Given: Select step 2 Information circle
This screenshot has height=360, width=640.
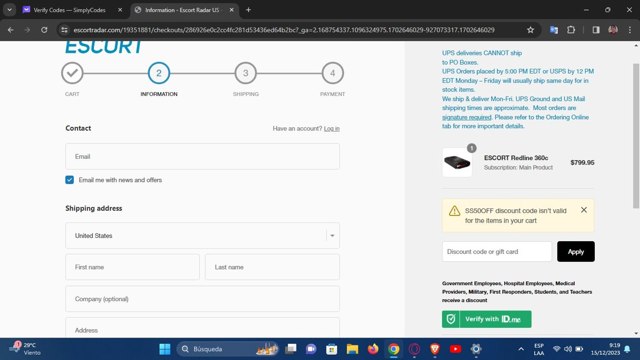Looking at the screenshot, I should point(159,73).
